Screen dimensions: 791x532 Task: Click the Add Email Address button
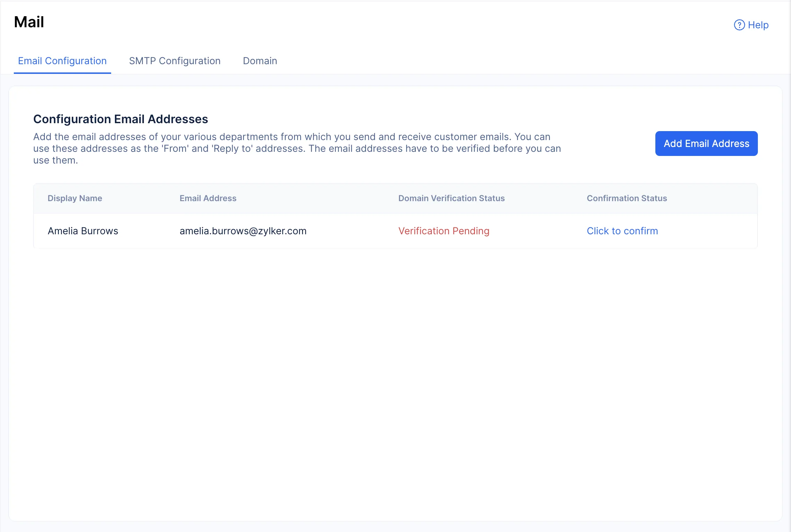[706, 143]
